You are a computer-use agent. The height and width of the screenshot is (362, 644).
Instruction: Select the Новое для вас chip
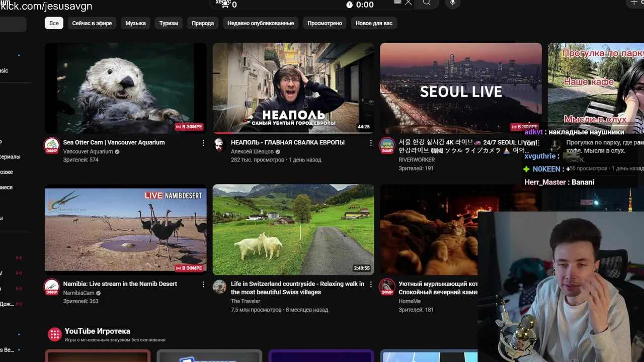click(374, 23)
